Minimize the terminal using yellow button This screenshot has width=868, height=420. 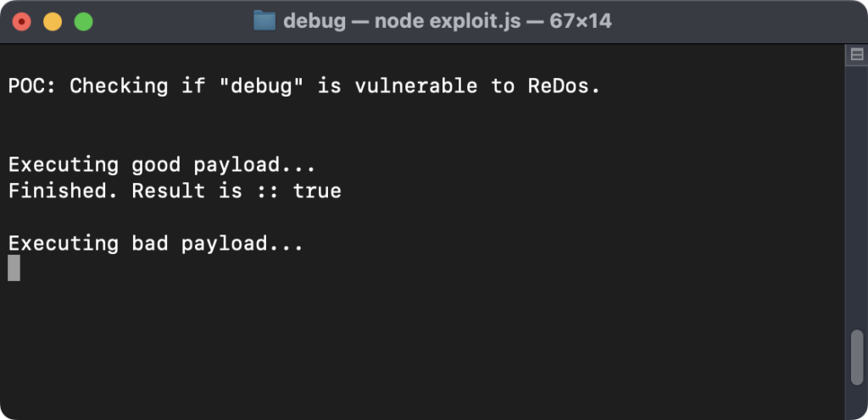point(53,22)
